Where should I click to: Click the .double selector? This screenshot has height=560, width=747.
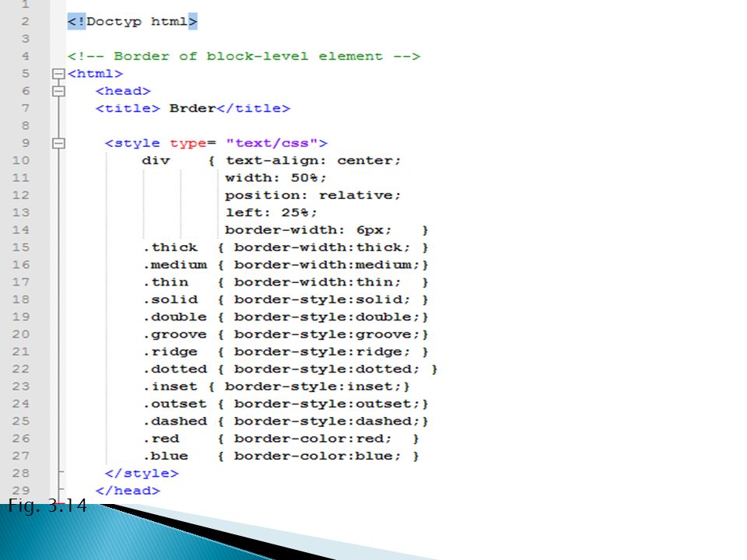pos(175,317)
